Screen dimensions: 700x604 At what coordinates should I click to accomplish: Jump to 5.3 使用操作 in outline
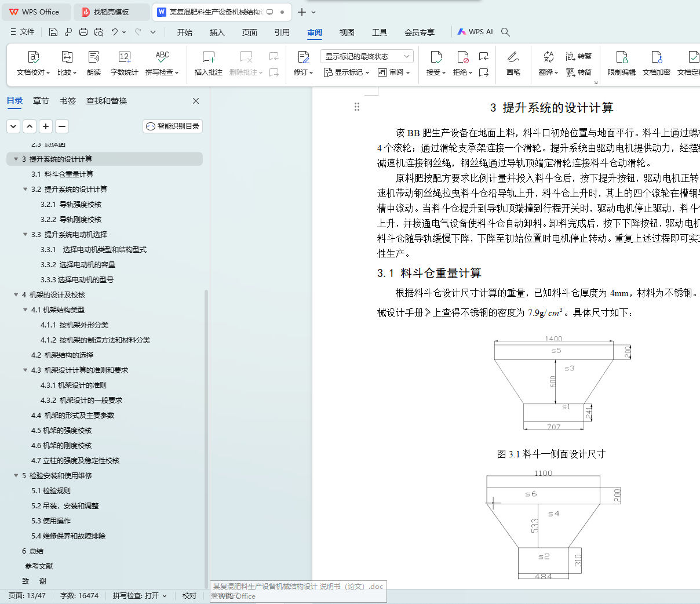[x=51, y=521]
